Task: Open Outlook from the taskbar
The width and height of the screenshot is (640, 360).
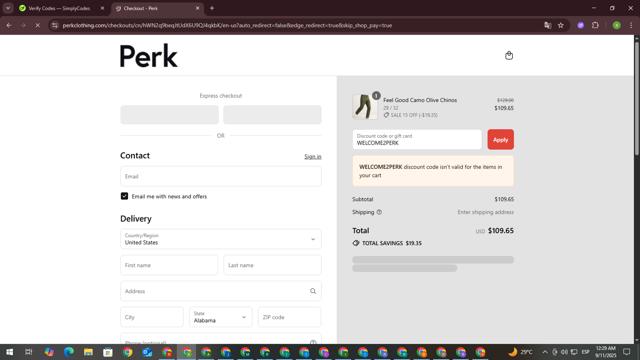Action: pyautogui.click(x=147, y=352)
